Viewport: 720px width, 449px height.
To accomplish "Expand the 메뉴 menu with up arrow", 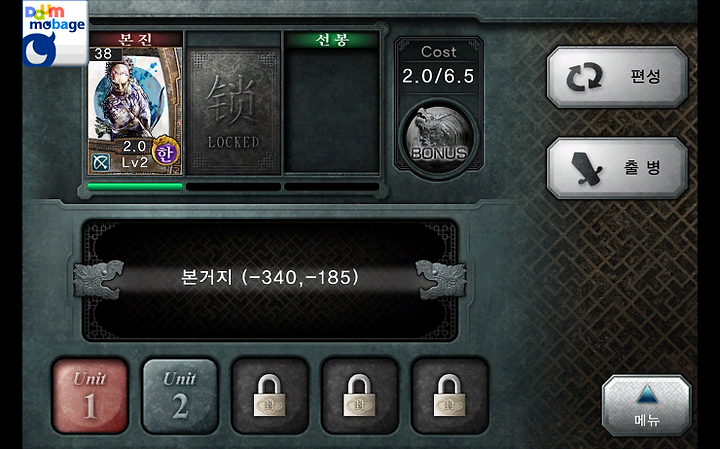I will pos(647,405).
